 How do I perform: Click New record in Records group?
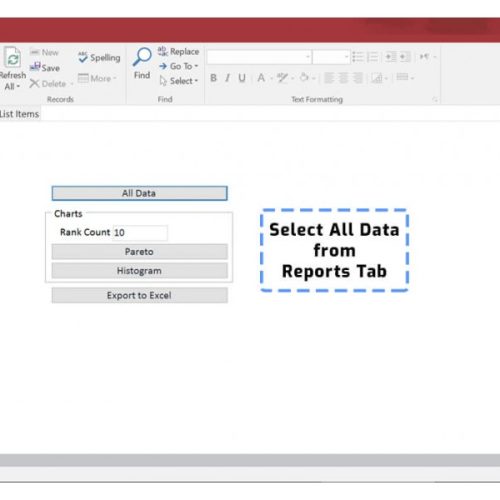click(x=44, y=52)
